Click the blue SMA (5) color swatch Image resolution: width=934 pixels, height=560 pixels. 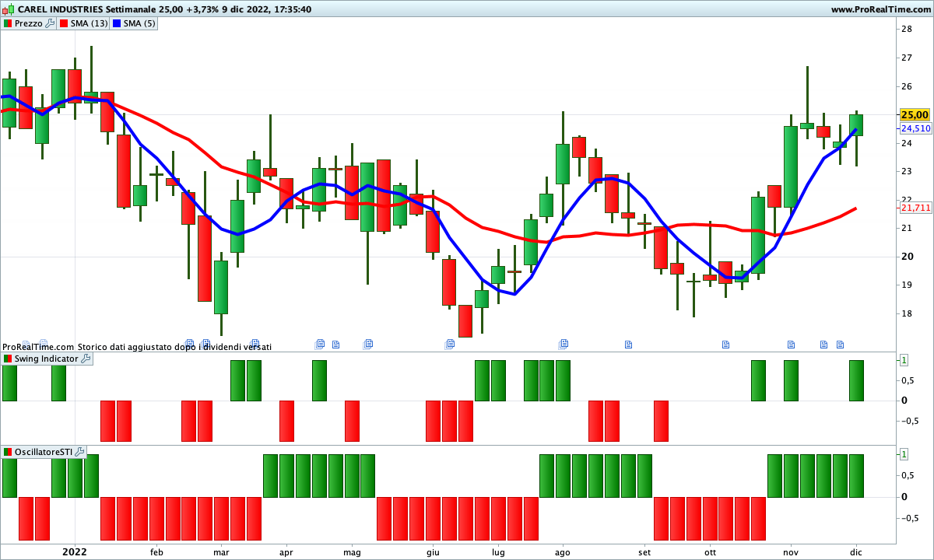117,23
